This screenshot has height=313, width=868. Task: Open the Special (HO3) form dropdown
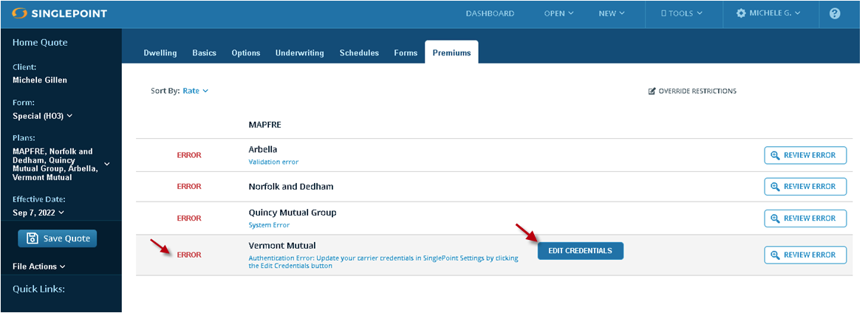point(43,116)
